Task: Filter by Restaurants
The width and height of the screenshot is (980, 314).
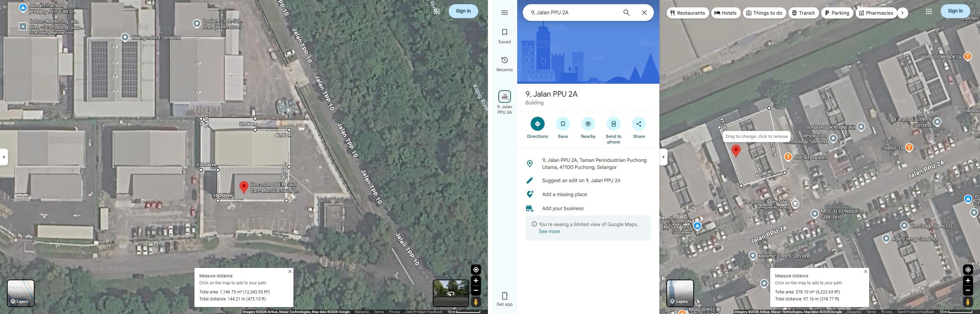Action: coord(688,13)
